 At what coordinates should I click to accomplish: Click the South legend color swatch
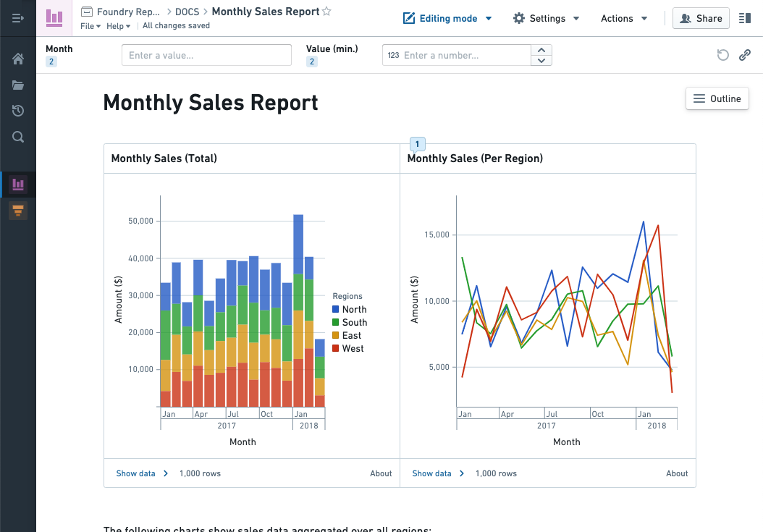tap(336, 322)
